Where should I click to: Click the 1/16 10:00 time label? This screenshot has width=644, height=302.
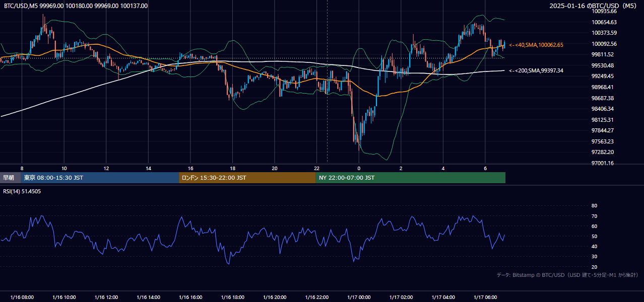click(64, 297)
